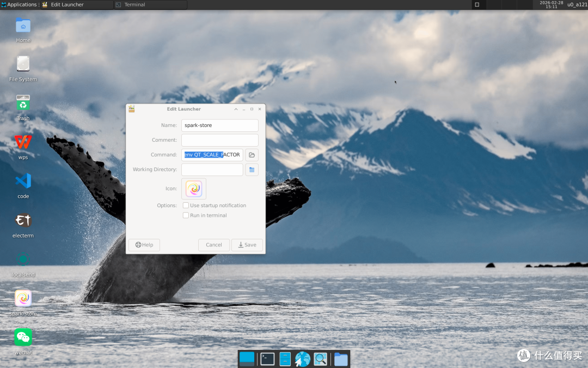This screenshot has height=368, width=588.
Task: Enable Run in terminal checkbox
Action: (x=186, y=215)
